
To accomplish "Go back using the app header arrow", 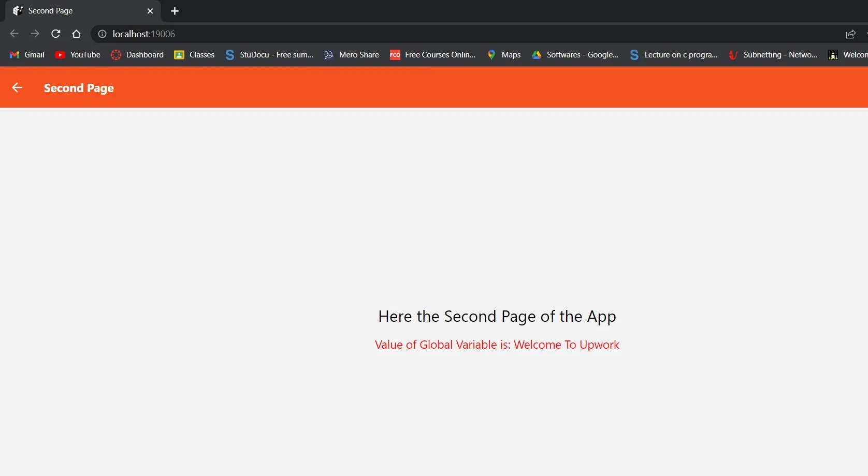I will pos(17,87).
